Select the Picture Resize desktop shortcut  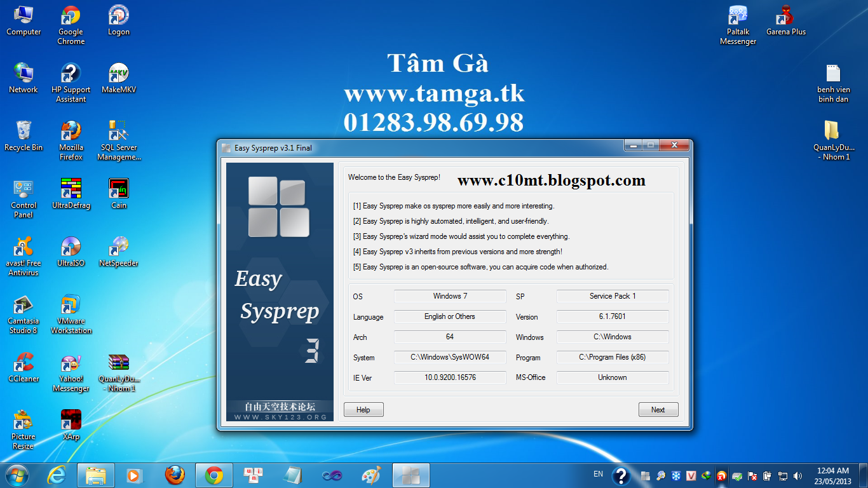click(24, 430)
